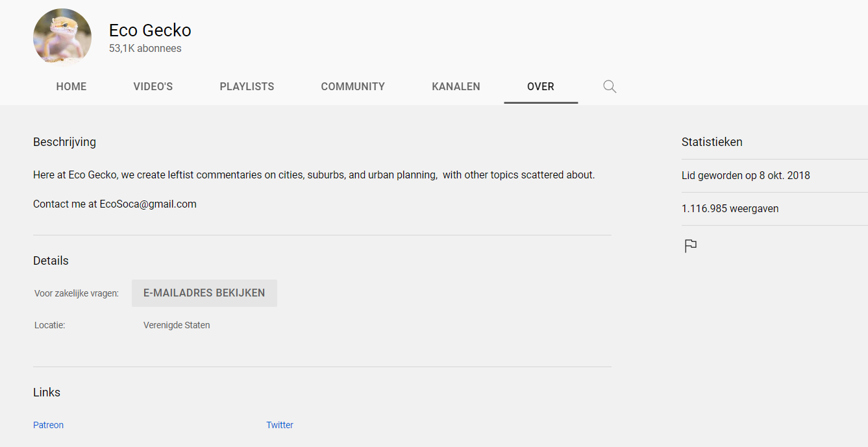This screenshot has width=868, height=447.
Task: Click the Beschrijving heading
Action: (64, 142)
